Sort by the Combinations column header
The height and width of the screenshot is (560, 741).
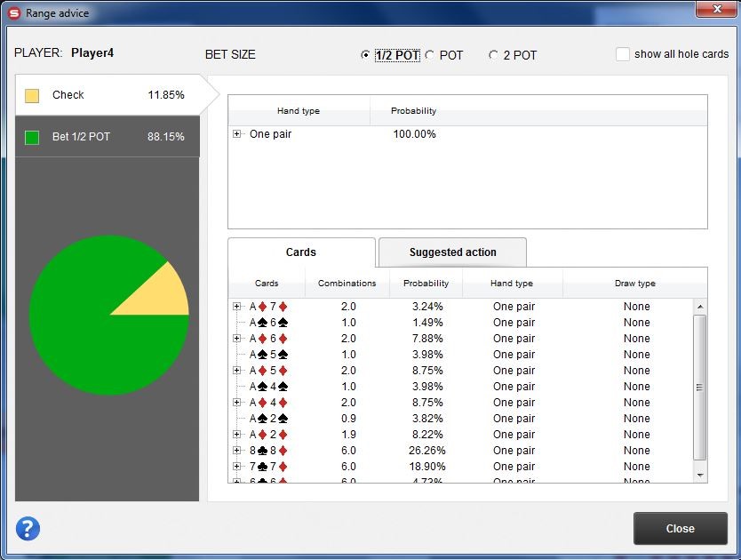coord(347,284)
